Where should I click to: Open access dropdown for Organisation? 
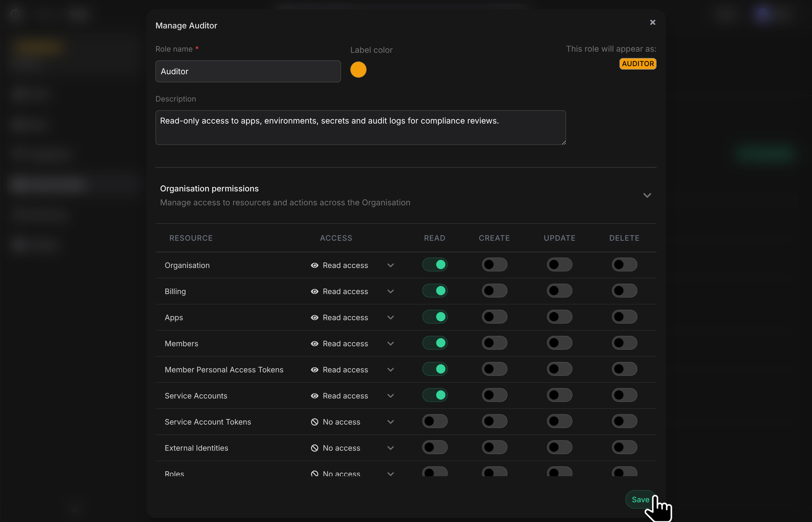pos(390,265)
